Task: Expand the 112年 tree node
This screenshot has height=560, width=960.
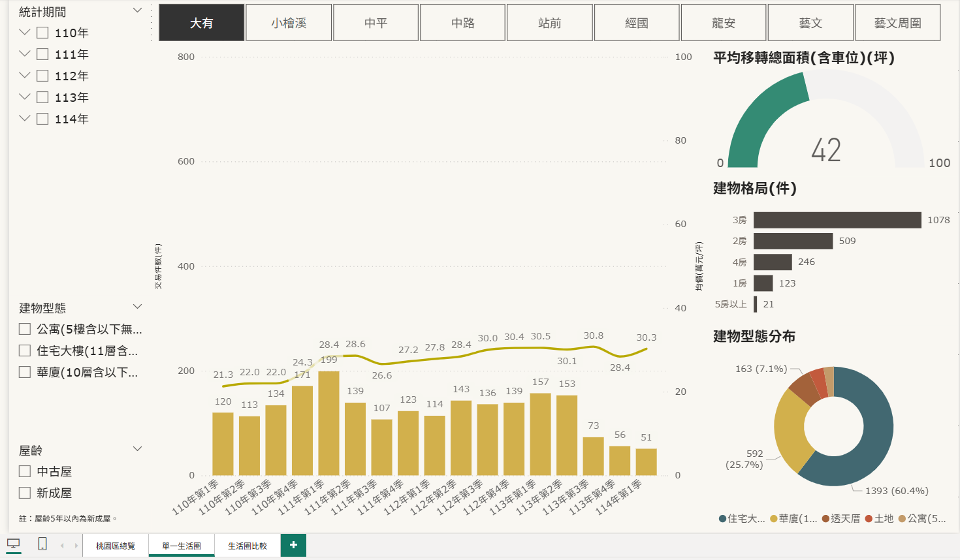Action: 25,76
